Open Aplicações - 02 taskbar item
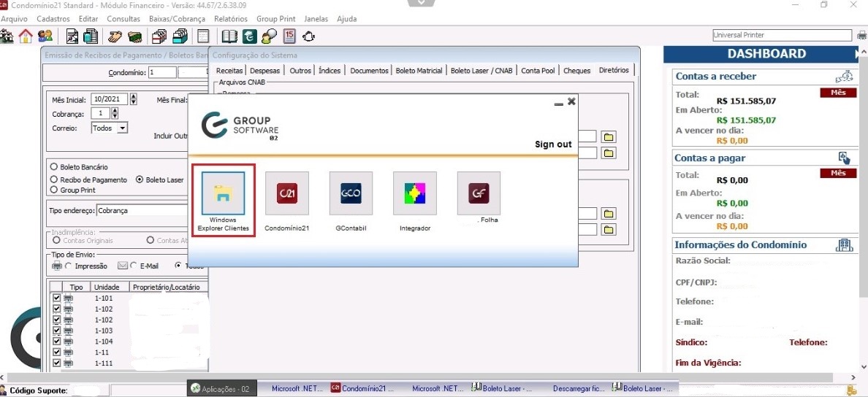This screenshot has width=868, height=397. click(x=221, y=389)
